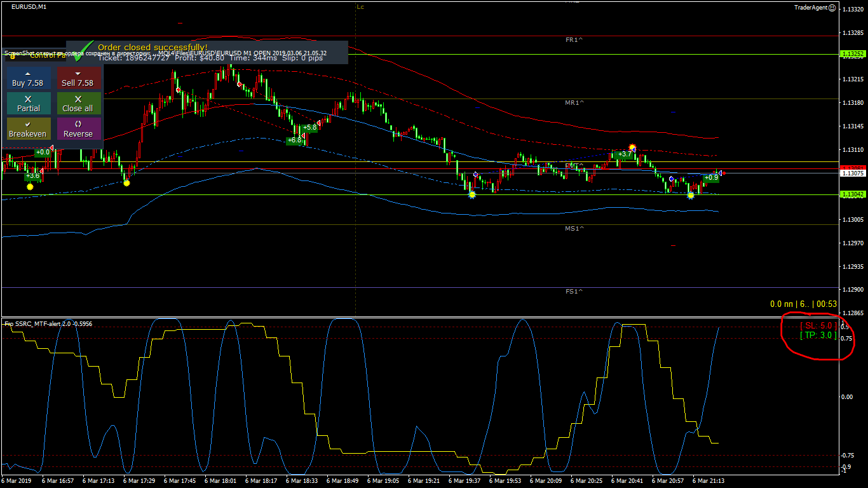Click the Fxp SSRC_MTF-alert indicator label
868x488 pixels.
click(x=48, y=324)
